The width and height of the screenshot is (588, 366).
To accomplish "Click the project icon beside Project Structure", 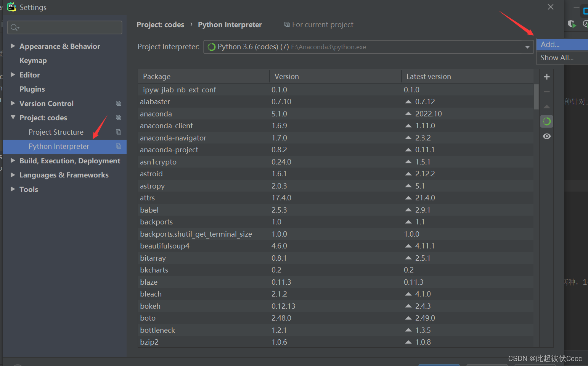I will 118,132.
